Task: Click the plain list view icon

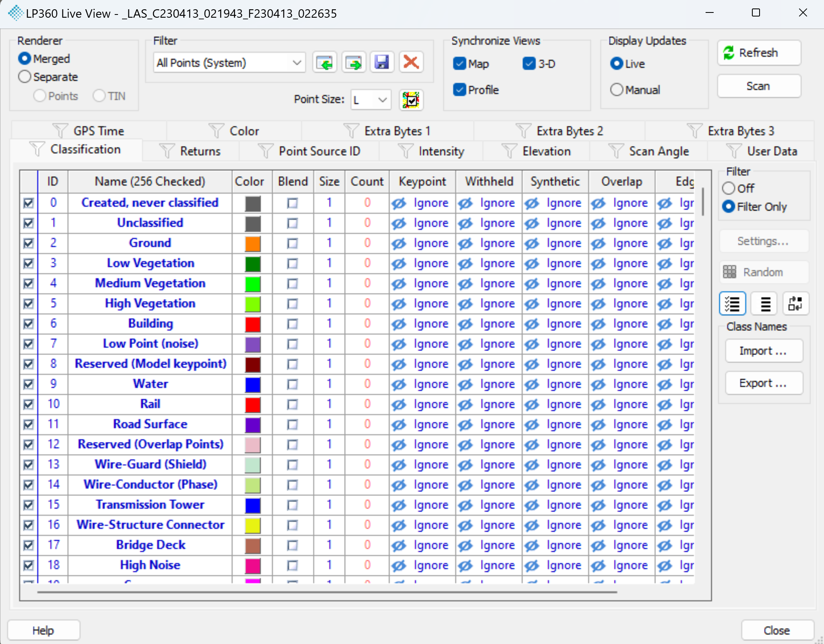Action: [x=765, y=303]
